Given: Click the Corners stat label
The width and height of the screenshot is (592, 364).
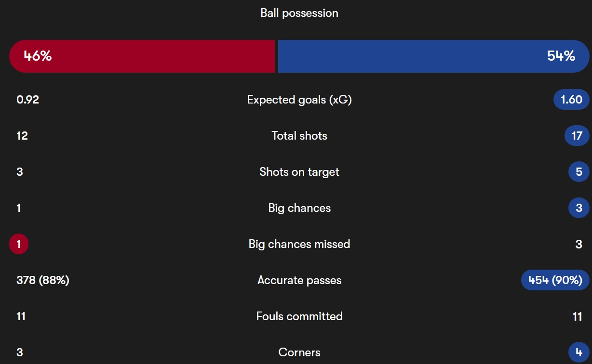Looking at the screenshot, I should coord(299,352).
